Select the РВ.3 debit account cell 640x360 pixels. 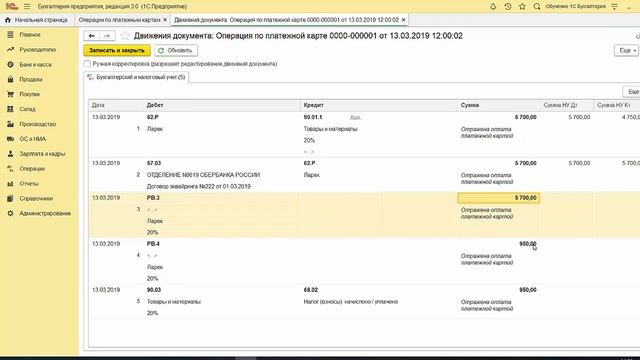click(x=153, y=198)
